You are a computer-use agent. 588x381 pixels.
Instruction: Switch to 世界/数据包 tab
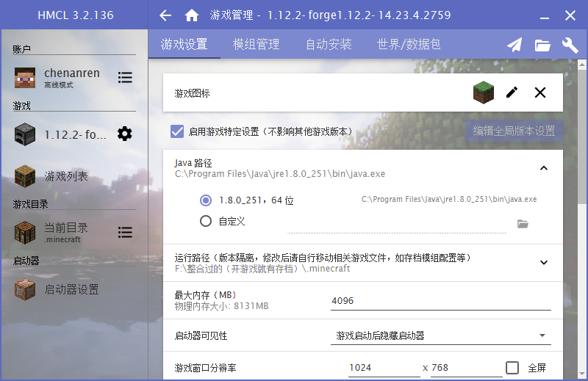tap(409, 44)
